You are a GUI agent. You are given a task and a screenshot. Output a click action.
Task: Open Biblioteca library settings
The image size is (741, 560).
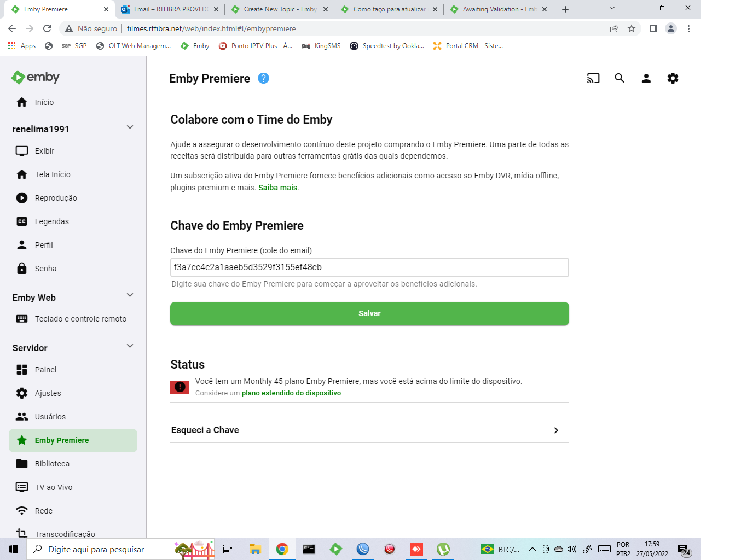click(x=73, y=464)
